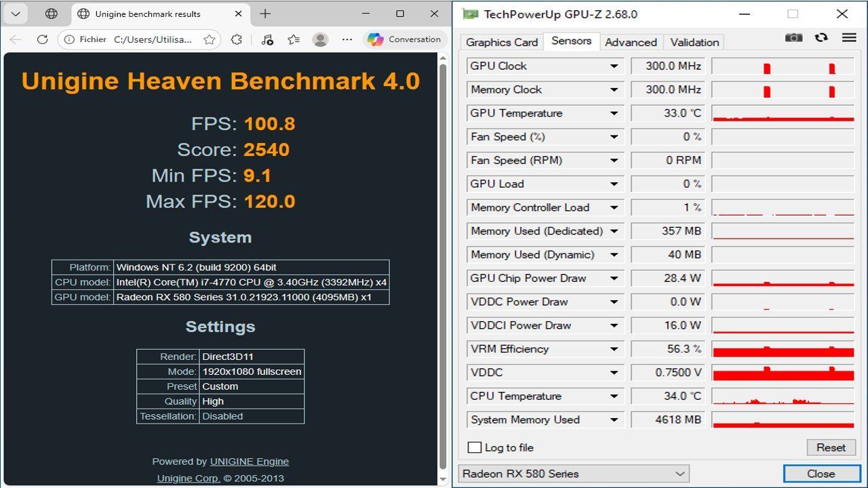This screenshot has width=868, height=488.
Task: Follow the Unigine Corp. link
Action: coord(189,479)
